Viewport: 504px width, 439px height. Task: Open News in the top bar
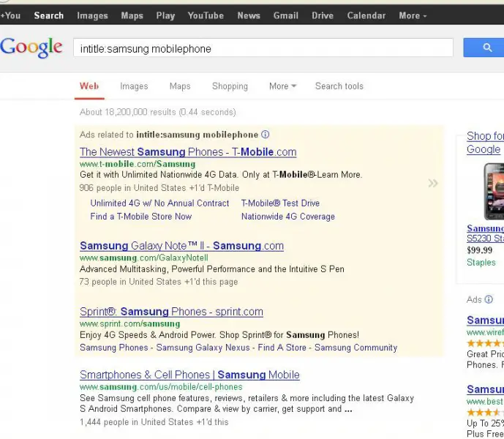click(249, 15)
